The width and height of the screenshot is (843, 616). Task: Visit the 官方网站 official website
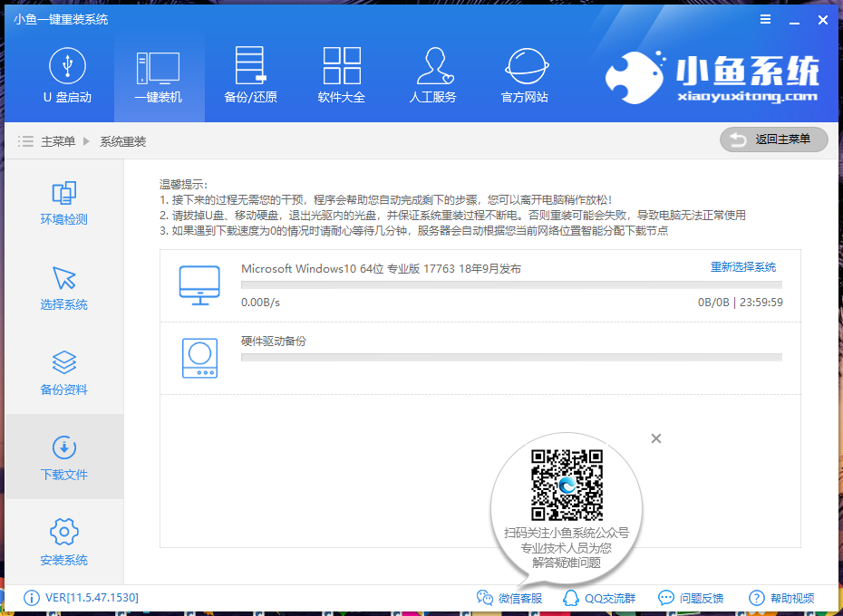point(525,75)
